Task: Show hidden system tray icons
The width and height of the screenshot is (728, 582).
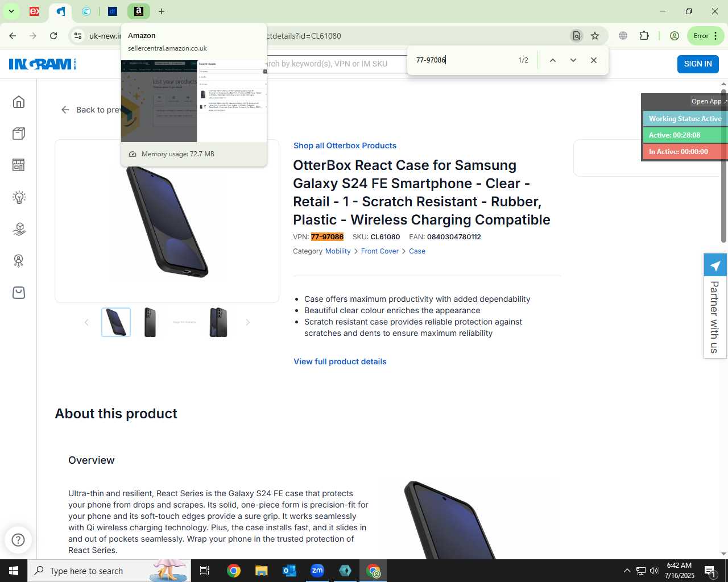Action: click(627, 571)
